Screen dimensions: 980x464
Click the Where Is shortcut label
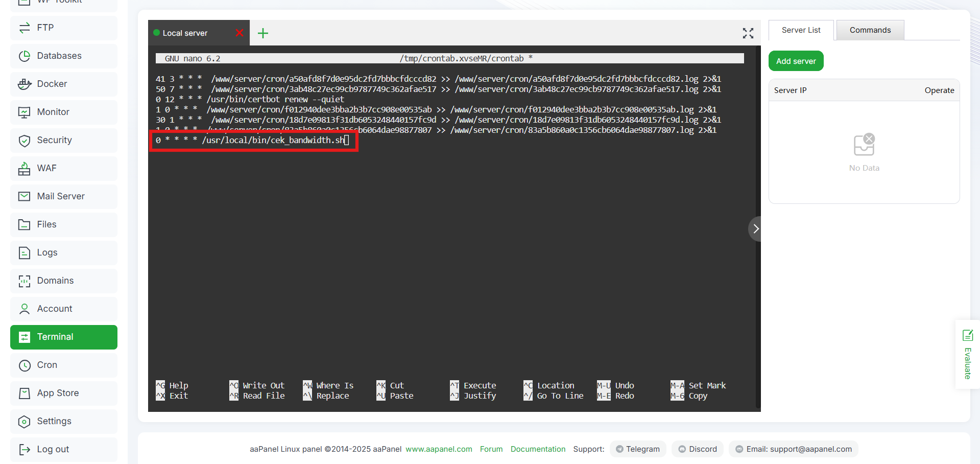click(x=335, y=385)
